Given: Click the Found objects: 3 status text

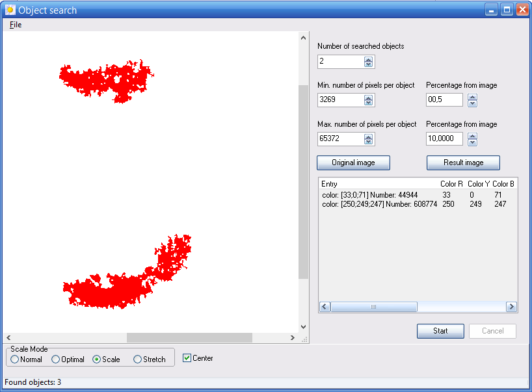Looking at the screenshot, I should click(33, 382).
